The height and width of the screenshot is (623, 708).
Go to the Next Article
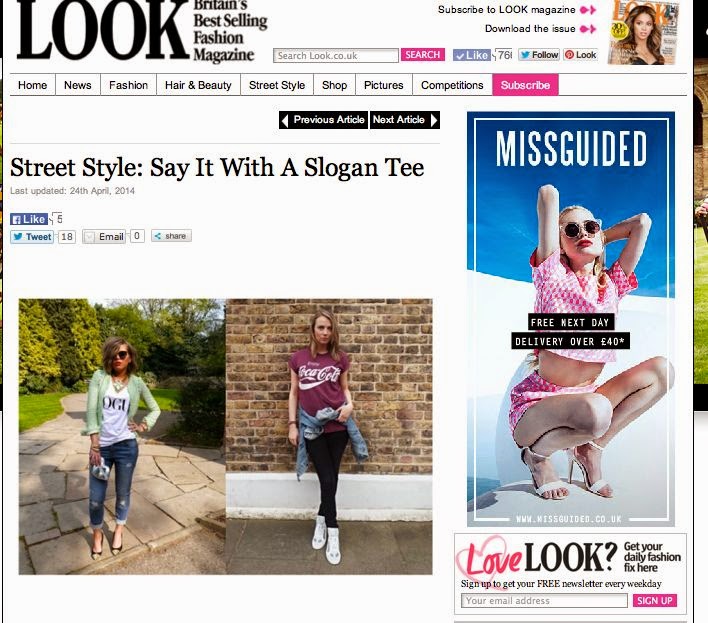pyautogui.click(x=405, y=120)
